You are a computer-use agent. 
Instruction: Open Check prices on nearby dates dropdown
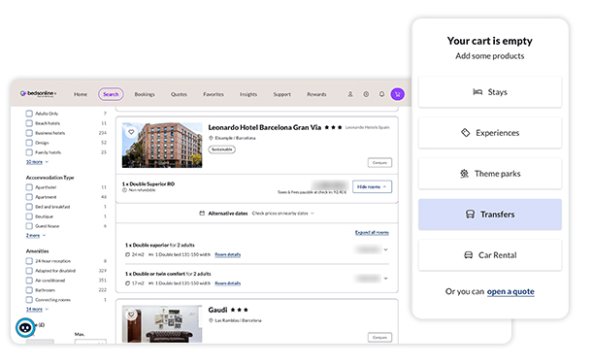tap(282, 214)
